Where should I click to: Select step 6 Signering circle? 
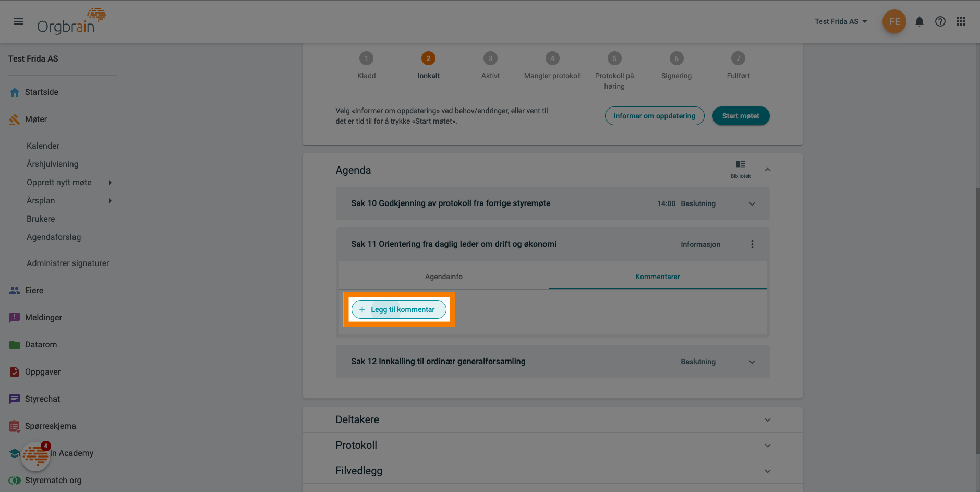676,58
